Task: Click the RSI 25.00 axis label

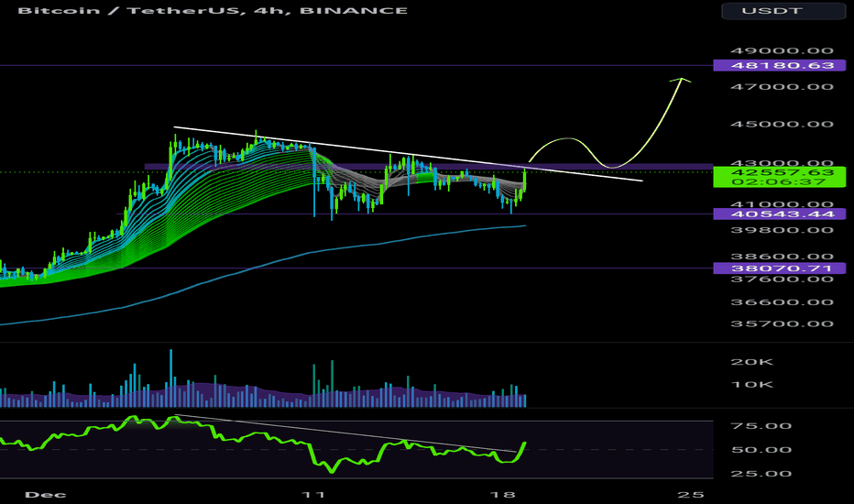Action: click(761, 474)
